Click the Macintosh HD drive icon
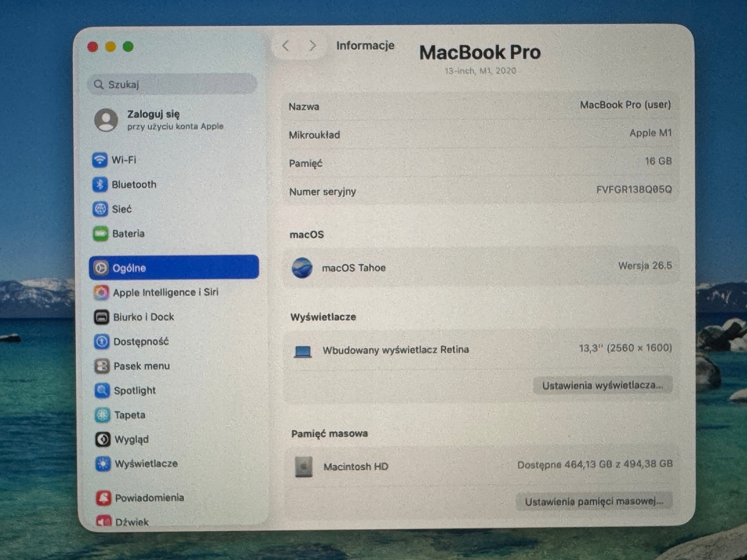Screen dimensions: 747x560 click(x=303, y=467)
